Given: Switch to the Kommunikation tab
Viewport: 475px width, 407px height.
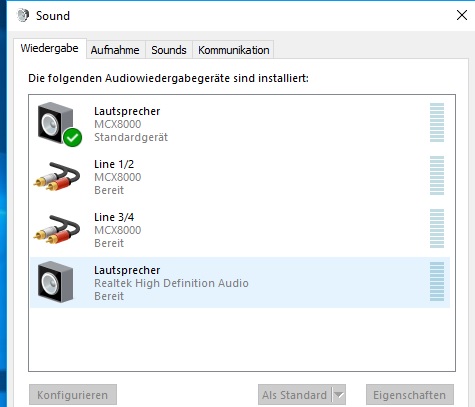Looking at the screenshot, I should pyautogui.click(x=234, y=50).
